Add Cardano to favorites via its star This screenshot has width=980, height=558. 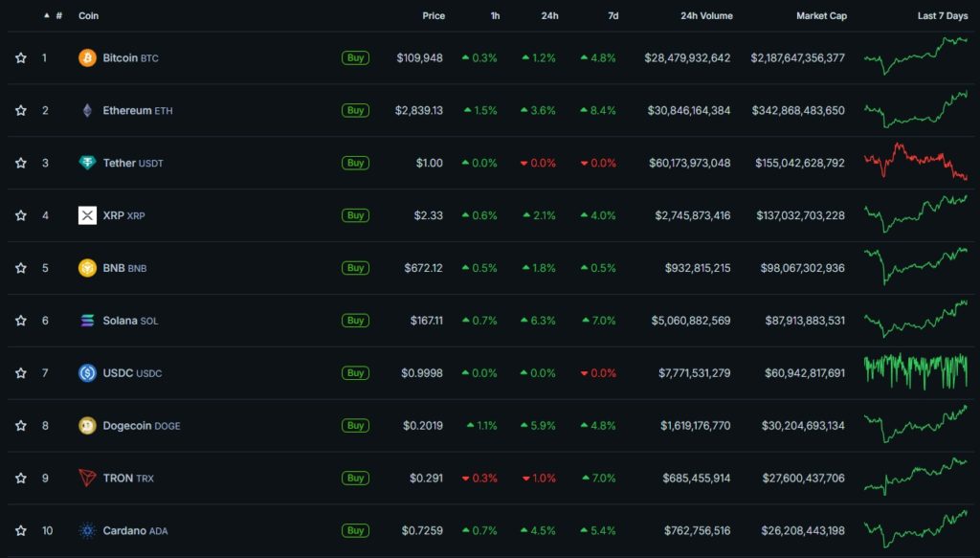[21, 531]
